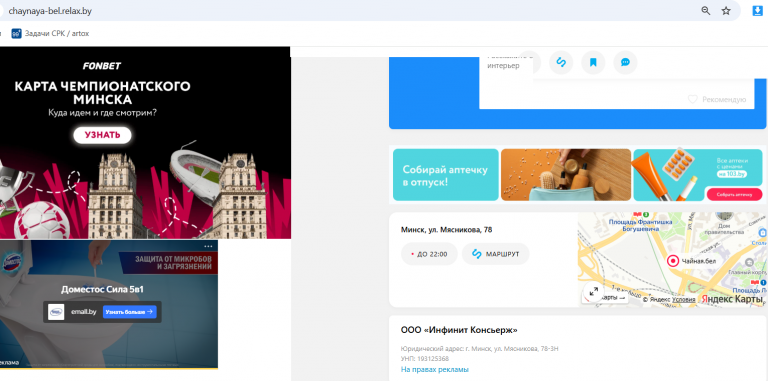Click the browser zoom magnifier icon

(705, 11)
